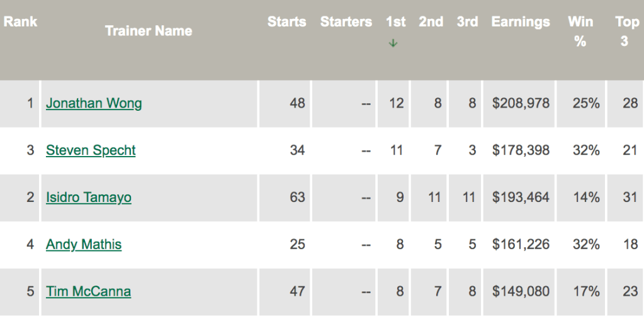Sort table by Earnings header
Viewport: 644px width, 319px height.
click(x=521, y=22)
